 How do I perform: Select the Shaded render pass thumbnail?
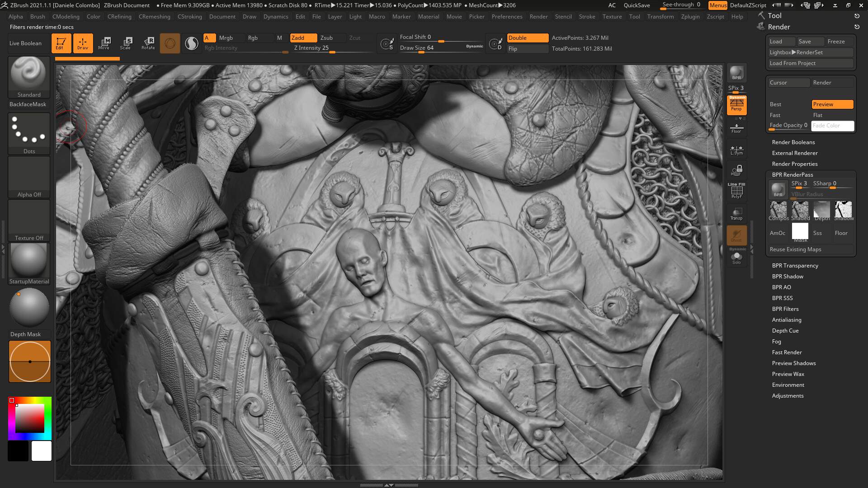(800, 211)
